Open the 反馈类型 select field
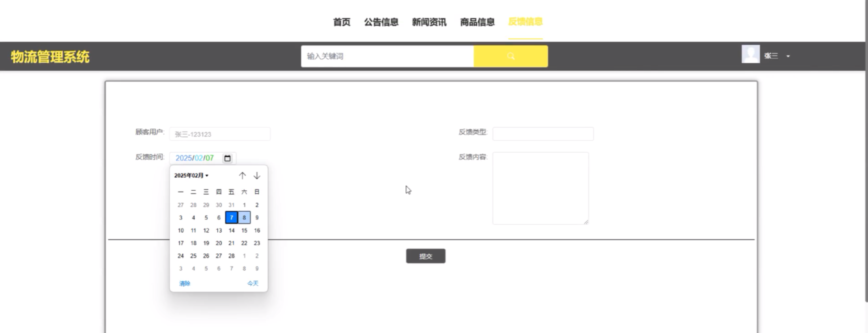 pyautogui.click(x=543, y=134)
